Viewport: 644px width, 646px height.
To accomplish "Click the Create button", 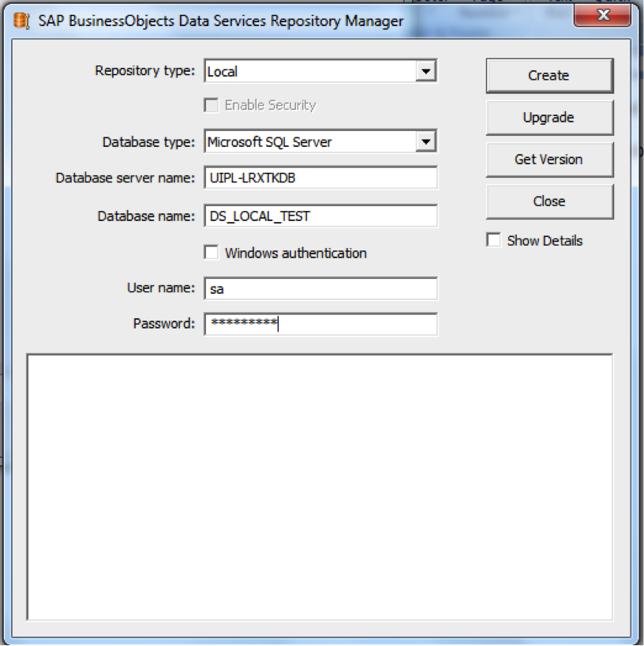I will [x=549, y=75].
